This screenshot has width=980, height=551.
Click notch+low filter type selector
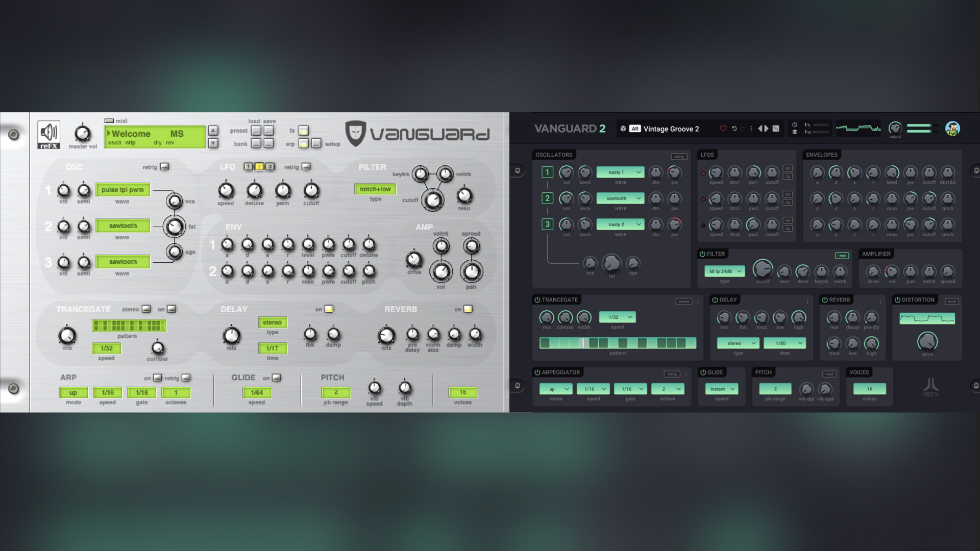(x=375, y=189)
